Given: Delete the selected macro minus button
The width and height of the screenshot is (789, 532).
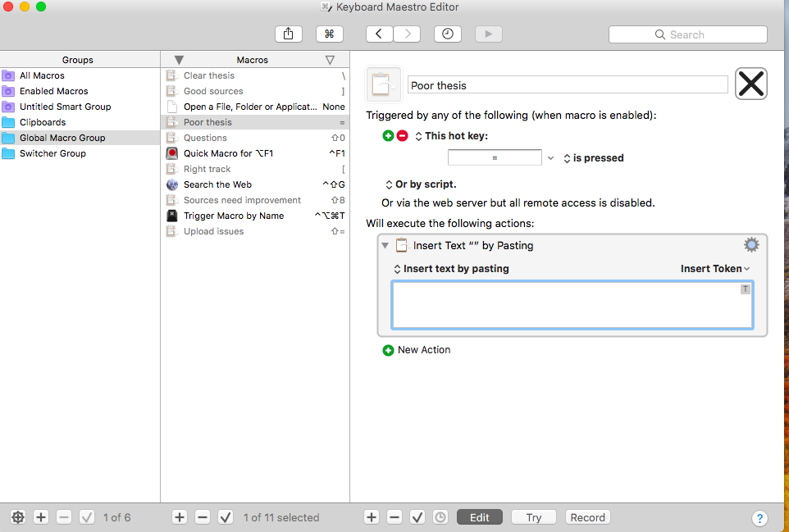Looking at the screenshot, I should tap(203, 517).
